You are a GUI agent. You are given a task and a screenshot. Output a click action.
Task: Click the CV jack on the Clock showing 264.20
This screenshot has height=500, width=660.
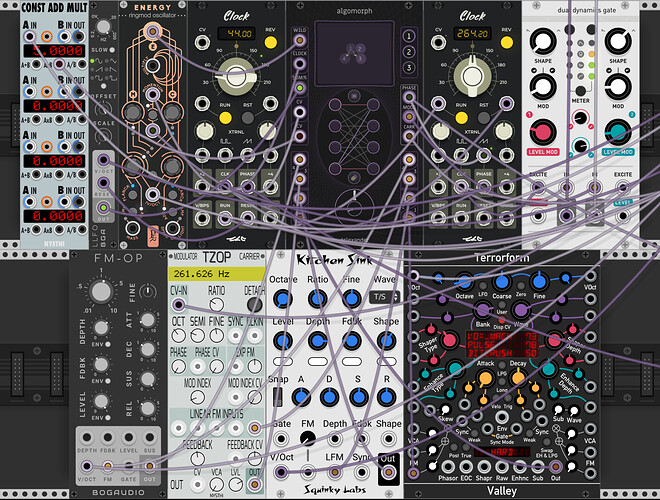tap(438, 43)
